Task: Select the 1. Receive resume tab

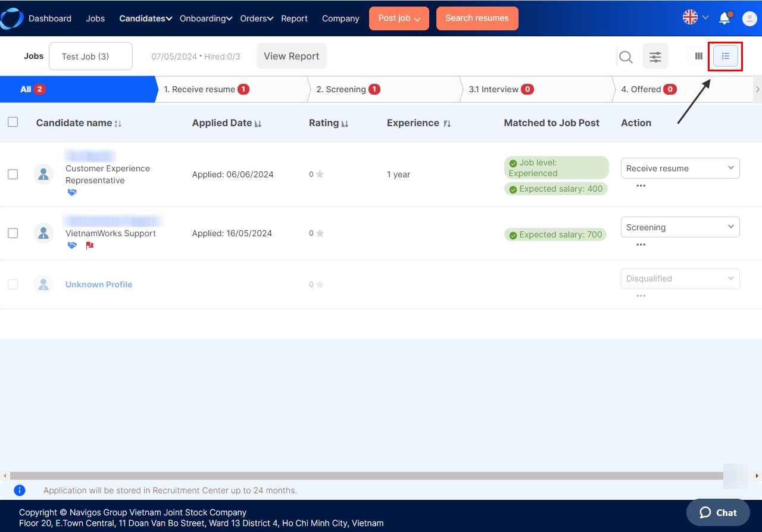Action: tap(232, 89)
